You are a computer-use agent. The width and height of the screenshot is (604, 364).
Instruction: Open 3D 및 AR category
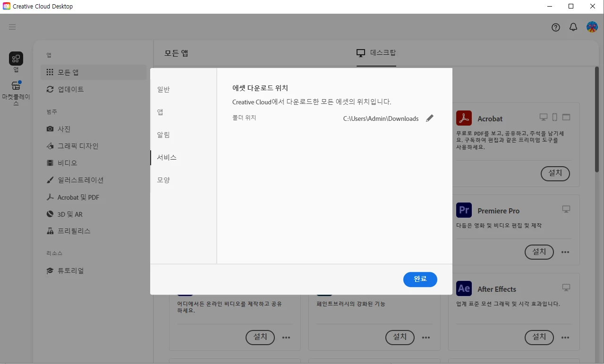coord(94,214)
